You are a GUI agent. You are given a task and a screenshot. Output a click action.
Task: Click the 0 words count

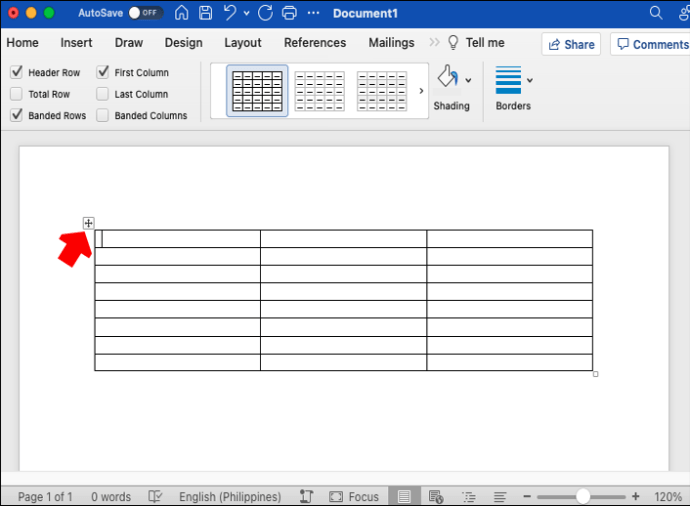(111, 497)
